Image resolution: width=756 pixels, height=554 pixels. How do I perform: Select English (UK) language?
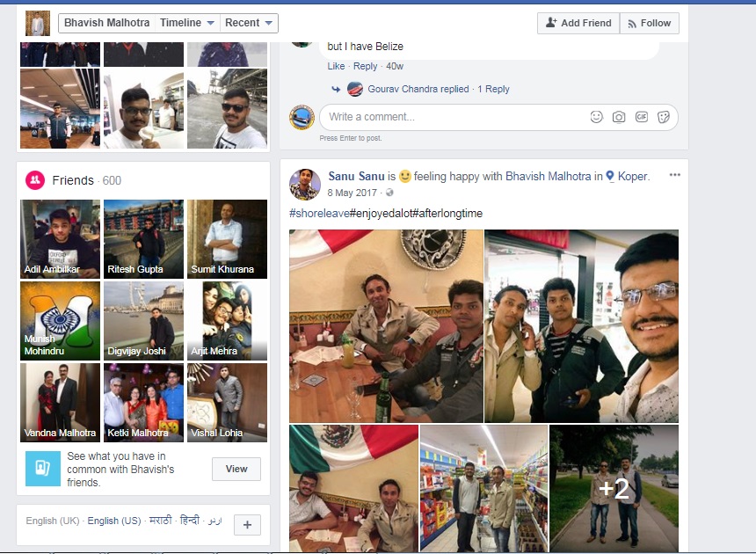pos(53,521)
